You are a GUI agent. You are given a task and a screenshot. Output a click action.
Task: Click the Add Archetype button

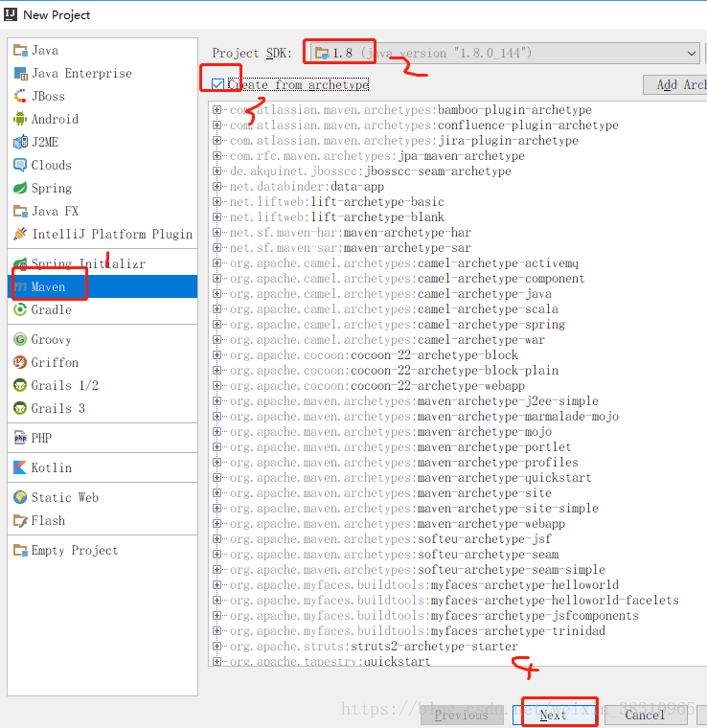click(x=675, y=84)
